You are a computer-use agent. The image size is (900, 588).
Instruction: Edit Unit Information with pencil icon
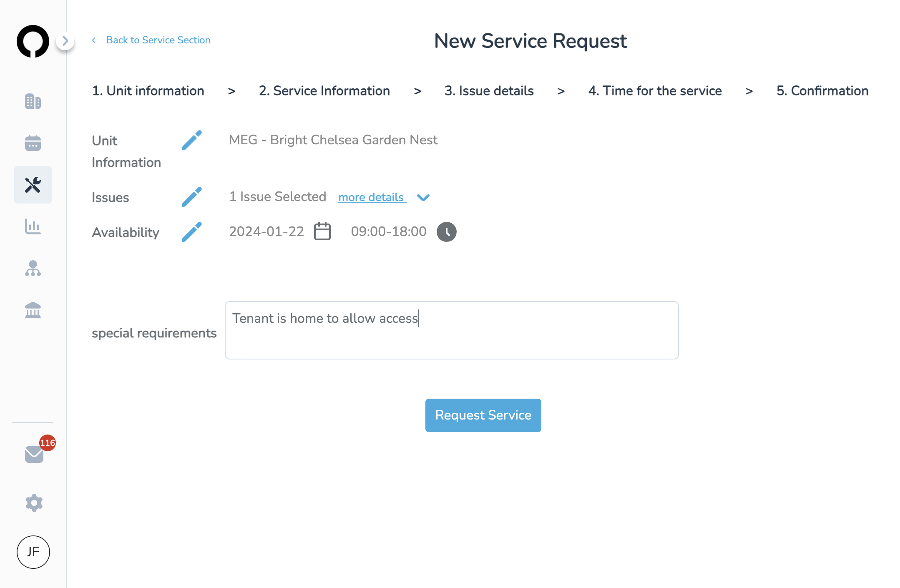[x=192, y=140]
